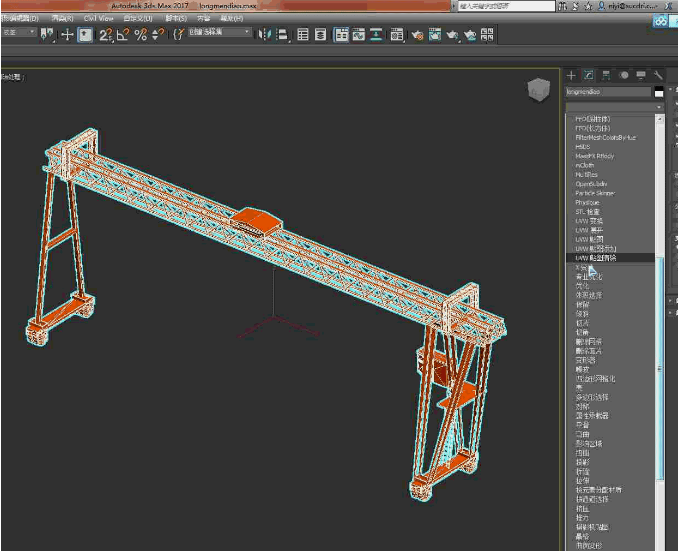Switch to the Modify command panel tab
The width and height of the screenshot is (688, 555).
coord(588,75)
